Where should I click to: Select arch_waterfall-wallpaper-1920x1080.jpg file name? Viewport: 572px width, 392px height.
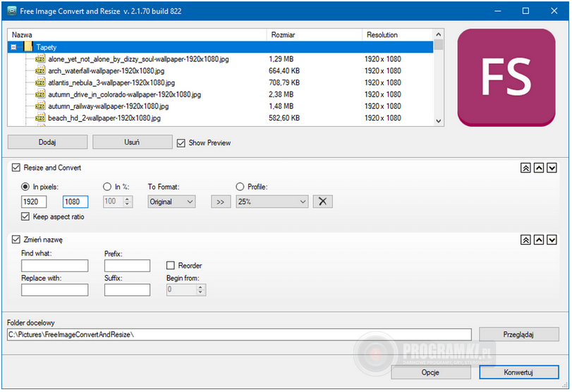tap(107, 71)
